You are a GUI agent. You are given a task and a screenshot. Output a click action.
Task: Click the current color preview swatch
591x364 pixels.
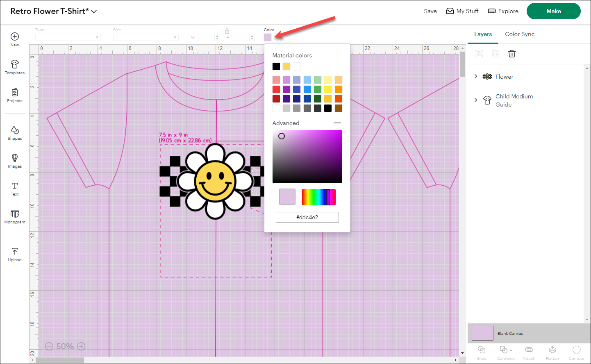[287, 197]
